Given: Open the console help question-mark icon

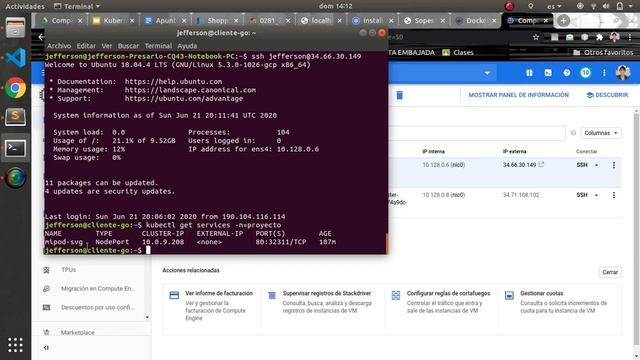Looking at the screenshot, I should [x=567, y=73].
